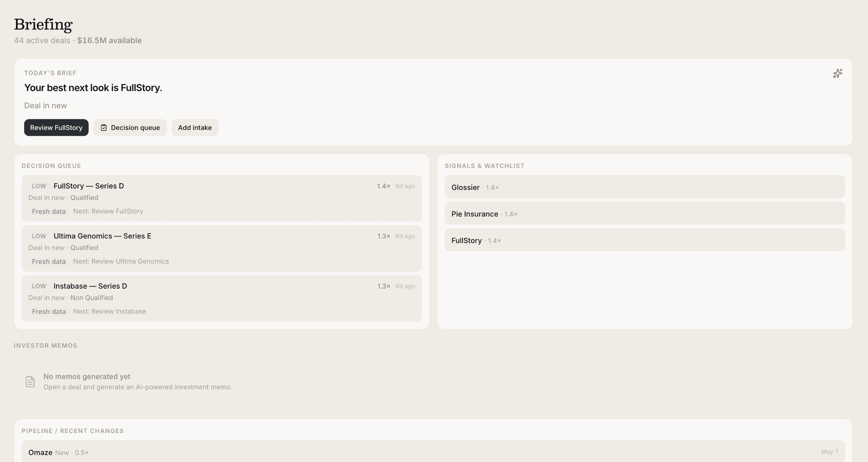
Task: Click "8d ago" on the Instabase card
Action: click(405, 286)
